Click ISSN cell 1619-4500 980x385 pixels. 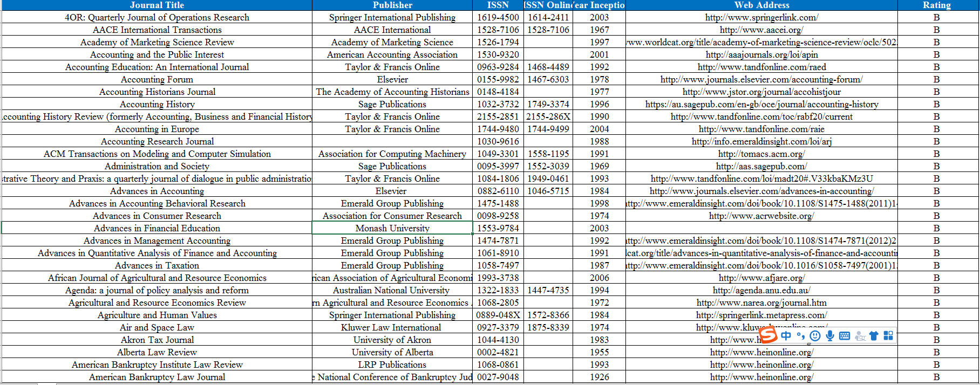(x=498, y=17)
